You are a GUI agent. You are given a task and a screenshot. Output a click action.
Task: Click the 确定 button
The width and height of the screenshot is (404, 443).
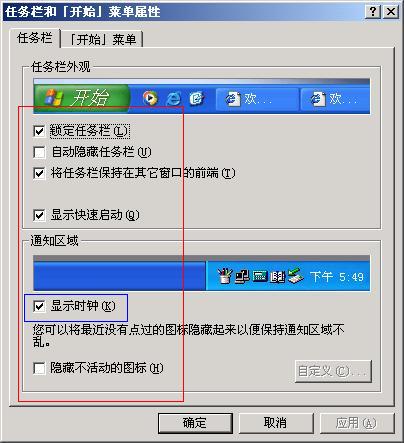(x=195, y=423)
